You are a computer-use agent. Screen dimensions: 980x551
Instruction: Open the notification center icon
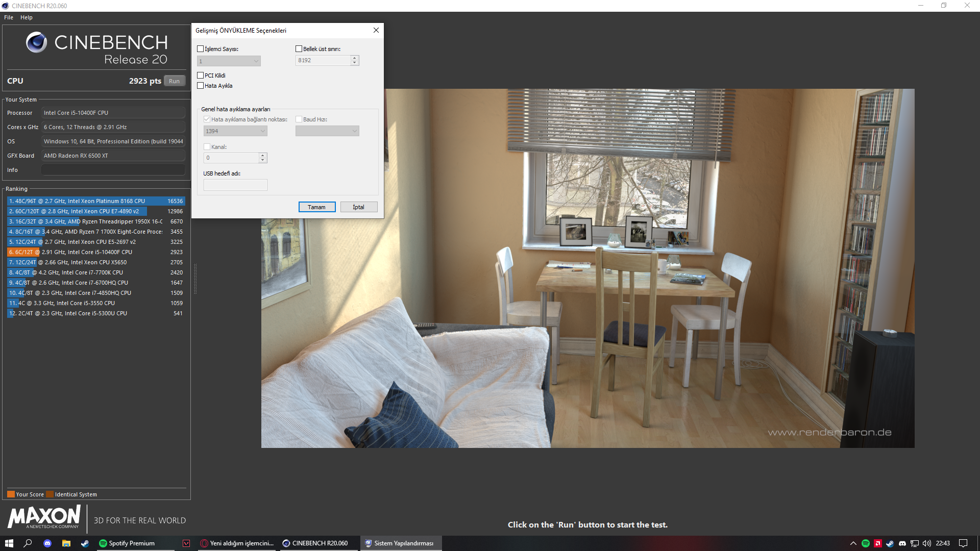pos(963,543)
